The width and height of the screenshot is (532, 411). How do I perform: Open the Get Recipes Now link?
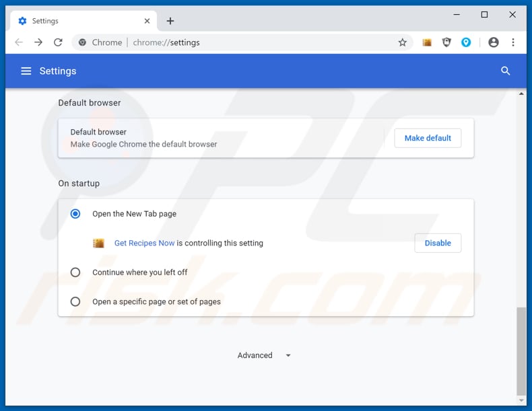pos(144,243)
